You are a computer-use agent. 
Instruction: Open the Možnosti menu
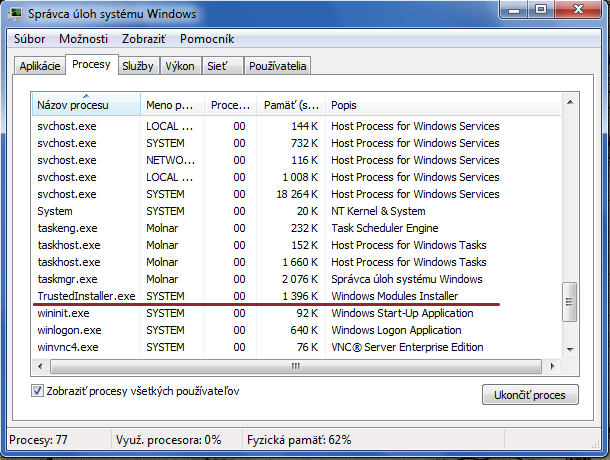click(x=84, y=39)
